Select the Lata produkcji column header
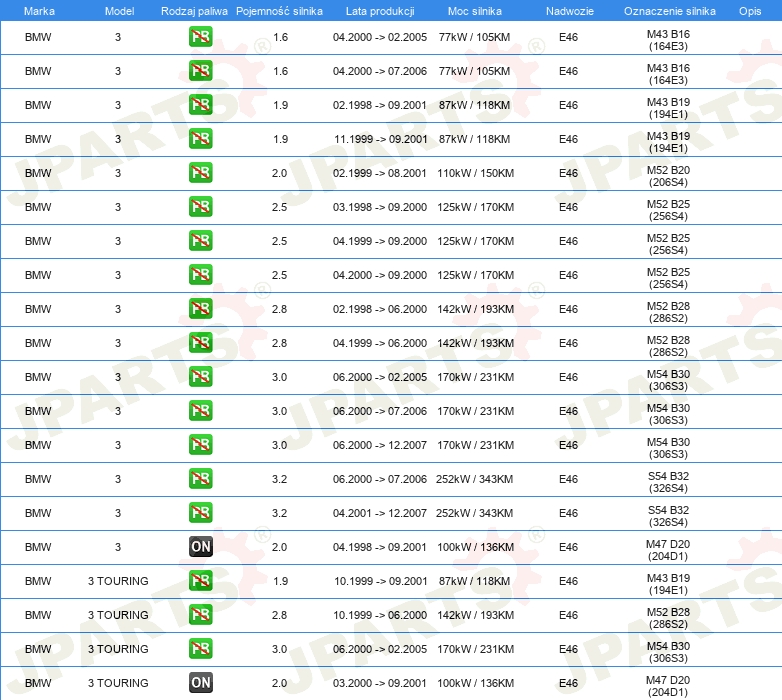Viewport: 782px width, 700px height. click(x=379, y=11)
